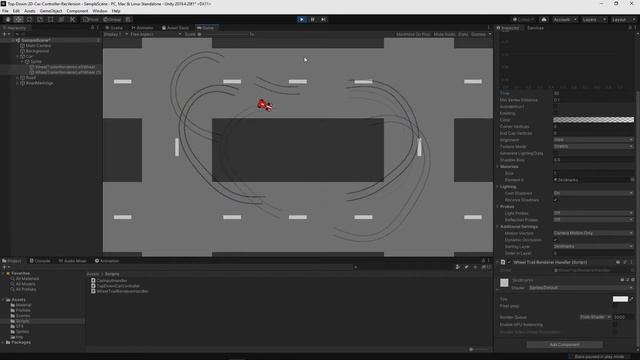The width and height of the screenshot is (640, 360).
Task: Switch to the Services tab
Action: pos(535,28)
